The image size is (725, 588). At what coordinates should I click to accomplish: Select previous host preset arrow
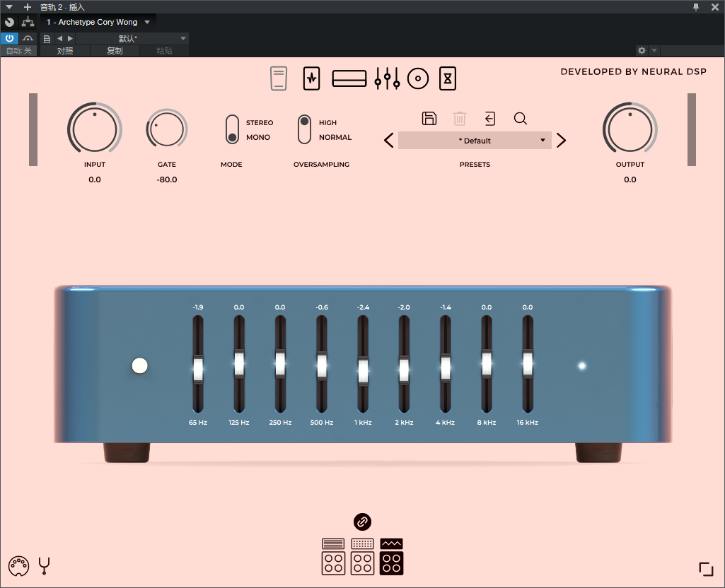[59, 39]
